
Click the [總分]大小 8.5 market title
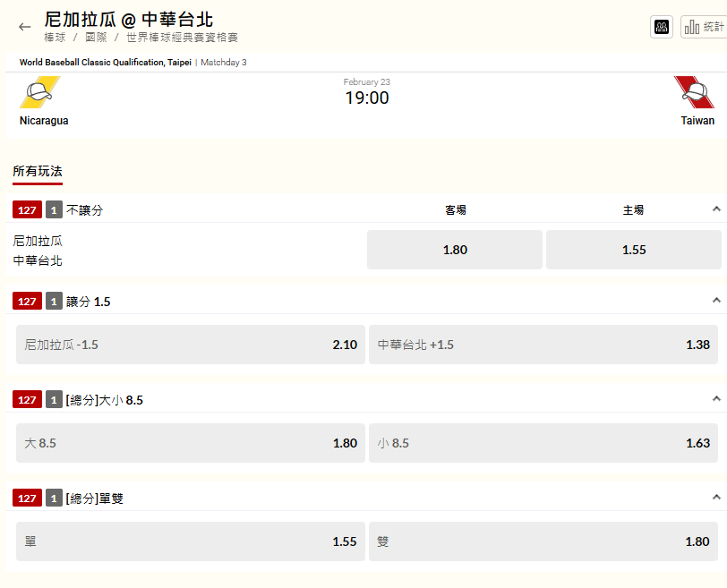coord(105,400)
